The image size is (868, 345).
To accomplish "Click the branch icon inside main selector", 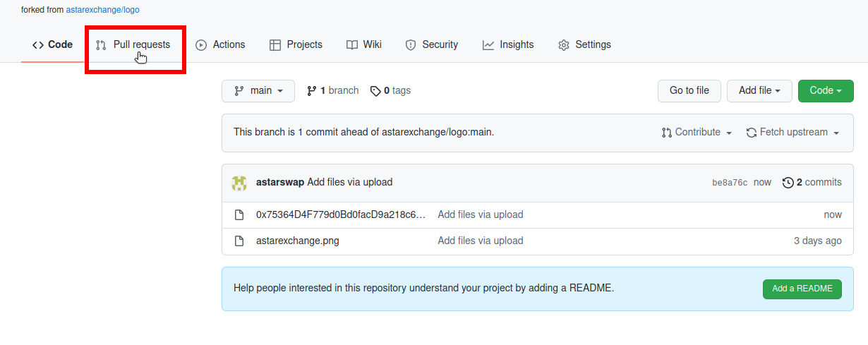I will pos(239,91).
